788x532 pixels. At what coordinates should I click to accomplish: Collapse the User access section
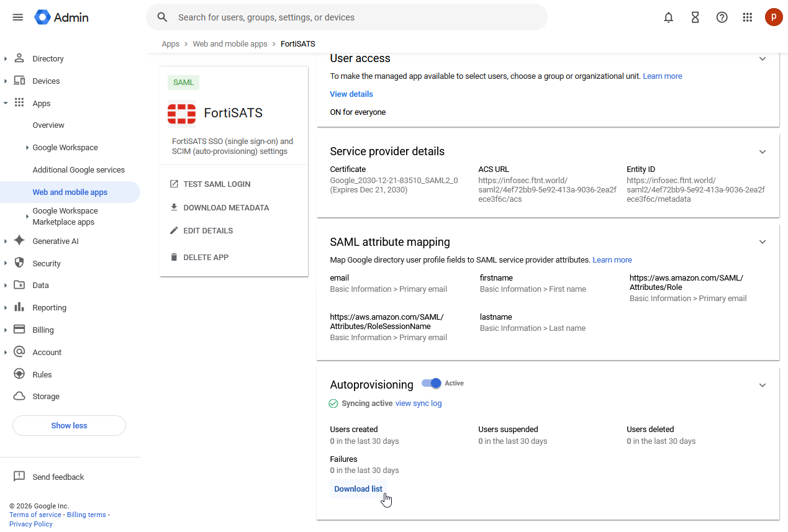[763, 58]
